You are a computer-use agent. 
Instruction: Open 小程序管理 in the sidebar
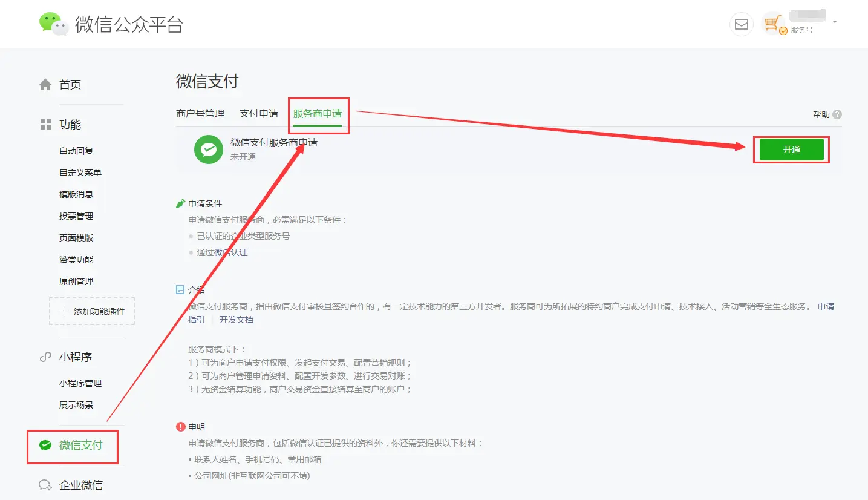[x=80, y=383]
